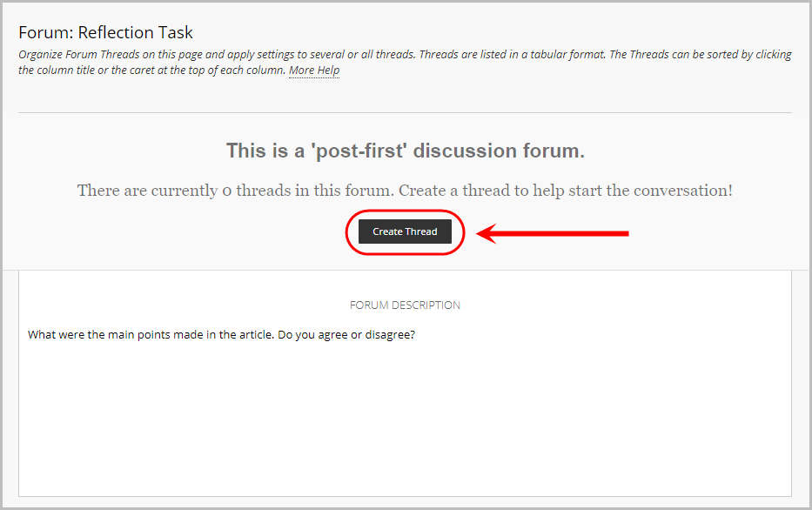The image size is (812, 510).
Task: Select the 'post-first' discussion forum heading
Action: tap(406, 151)
